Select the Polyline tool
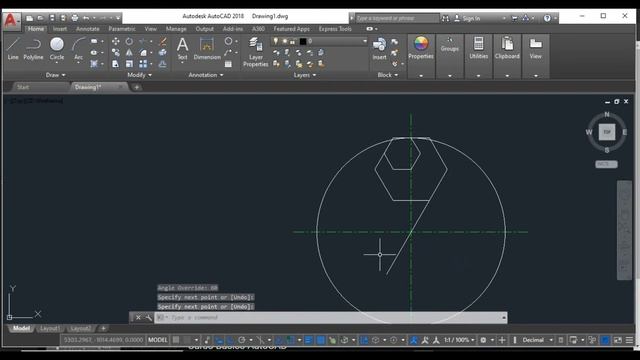The height and width of the screenshot is (360, 640). point(33,49)
